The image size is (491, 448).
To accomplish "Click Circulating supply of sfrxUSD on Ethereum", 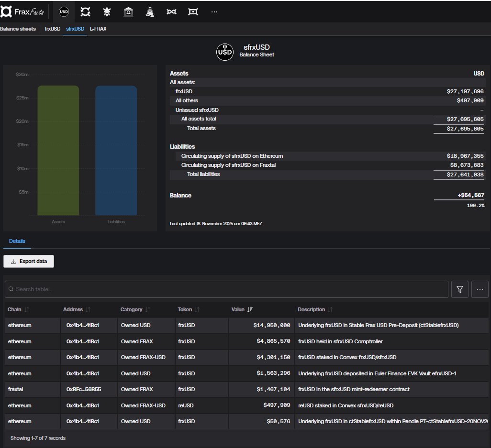I will (232, 156).
